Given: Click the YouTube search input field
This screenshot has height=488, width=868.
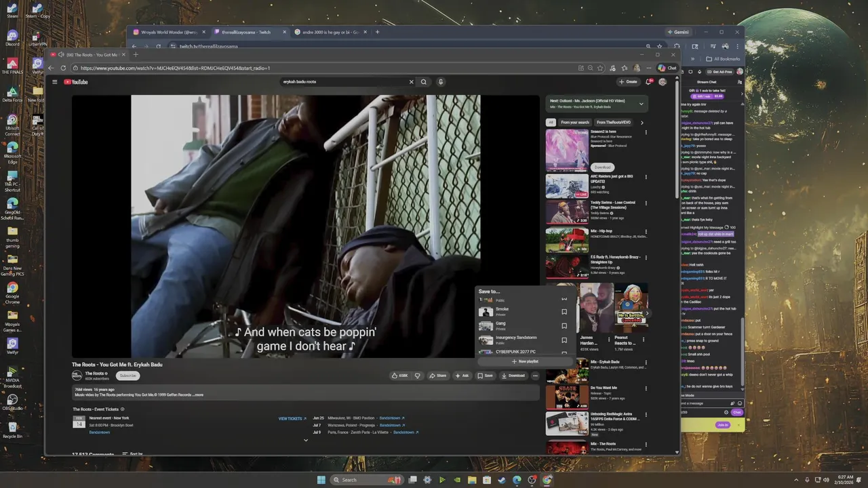Looking at the screenshot, I should tap(344, 82).
